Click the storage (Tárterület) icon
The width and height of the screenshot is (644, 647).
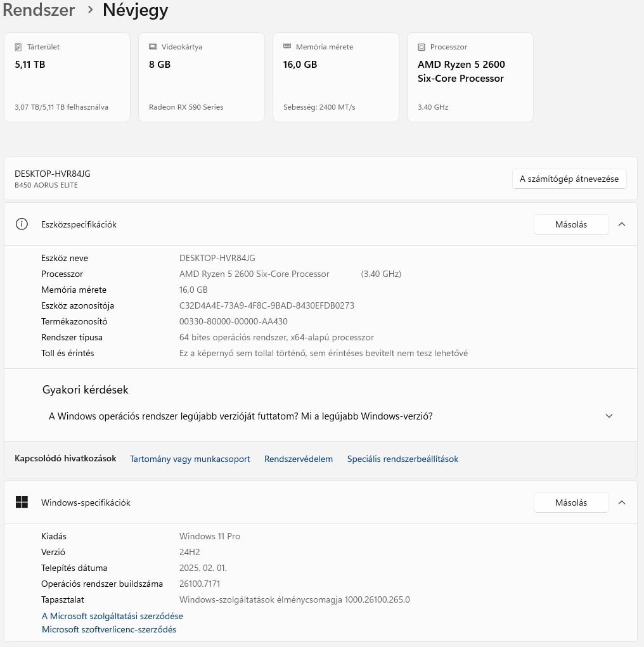pos(18,47)
